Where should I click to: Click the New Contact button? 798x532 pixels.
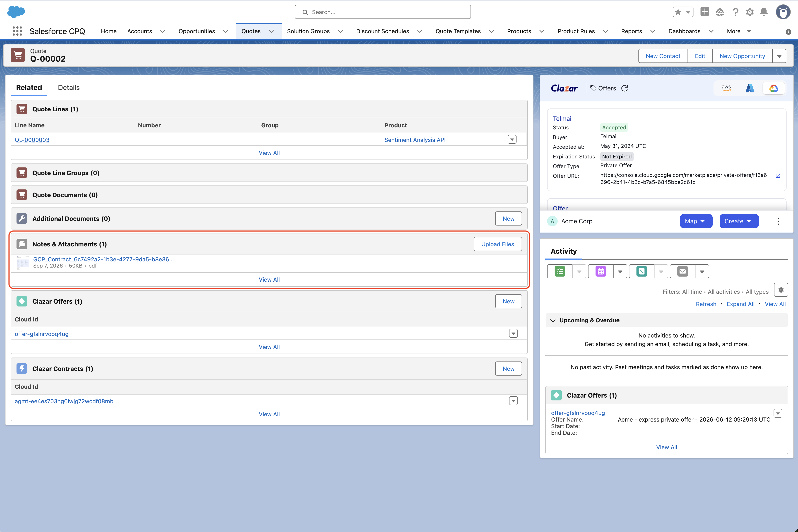click(663, 56)
